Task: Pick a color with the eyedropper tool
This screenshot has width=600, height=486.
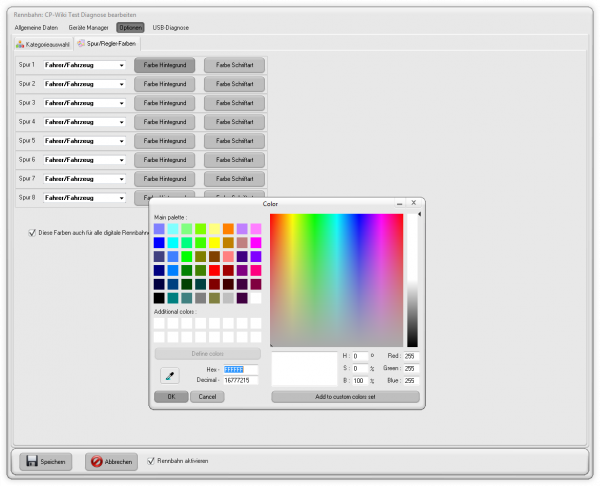Action: click(x=167, y=375)
